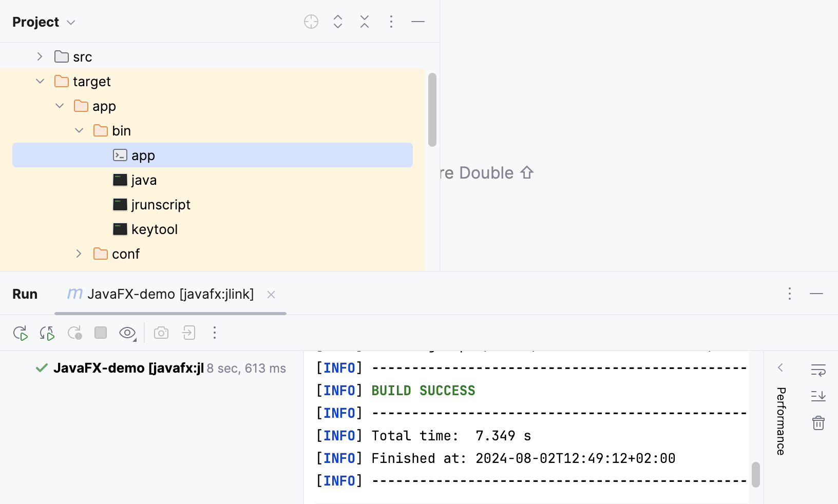Screen dimensions: 838x504
Task: Click the Project tree vertical scrollbar
Action: 432,110
